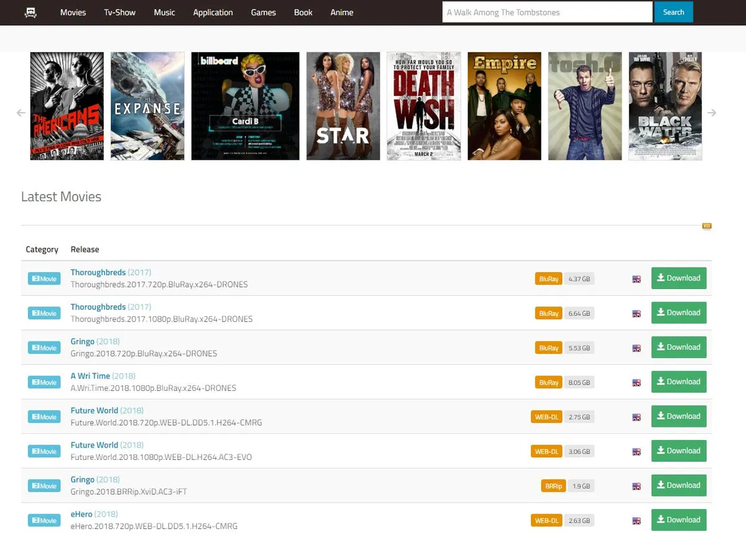Viewport: 746px width, 560px height.
Task: Click the left carousel navigation arrow
Action: click(x=20, y=112)
